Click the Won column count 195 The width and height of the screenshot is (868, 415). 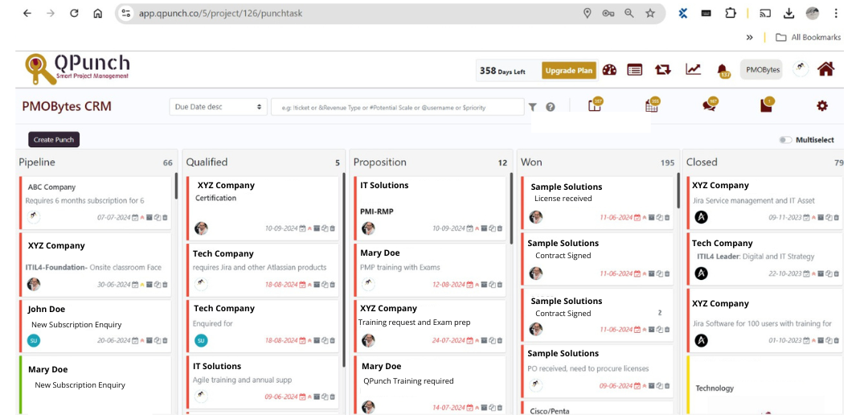668,162
